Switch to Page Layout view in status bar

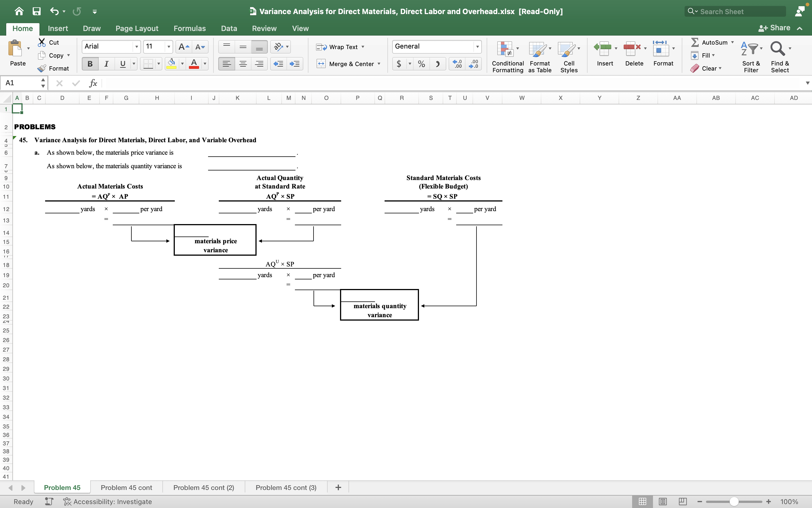click(x=662, y=502)
